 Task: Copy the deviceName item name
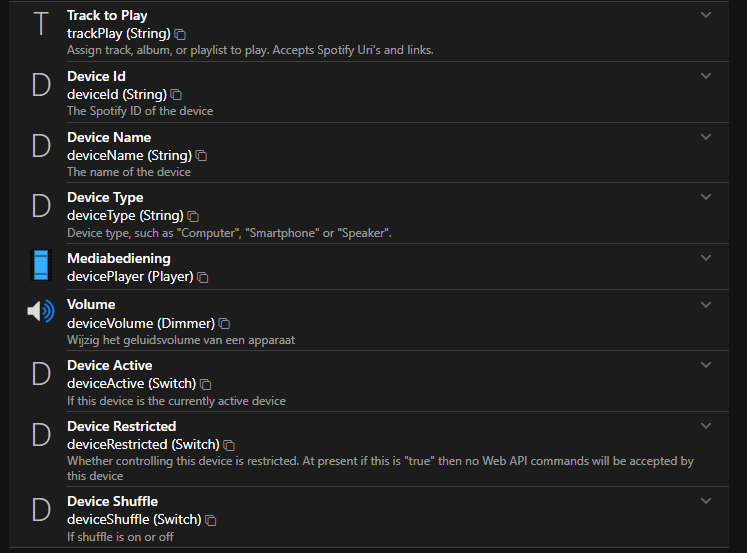tap(201, 156)
